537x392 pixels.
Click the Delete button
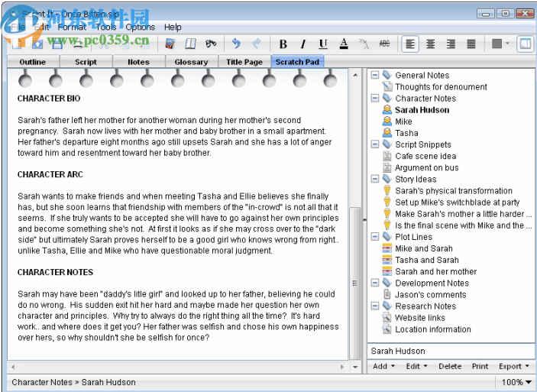pos(450,366)
